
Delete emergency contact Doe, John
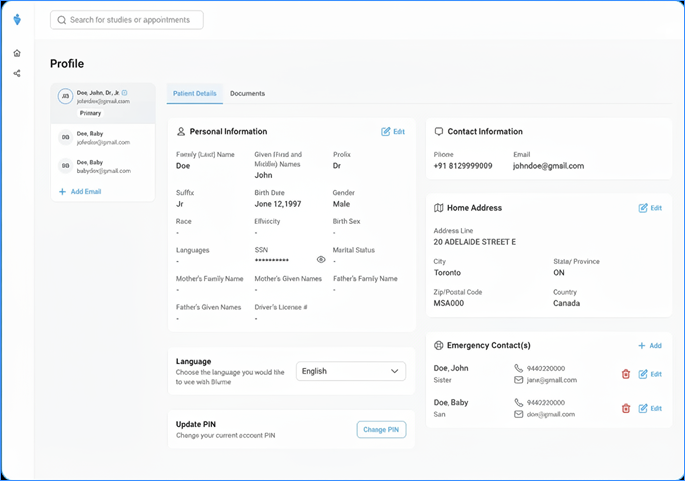[x=626, y=374]
